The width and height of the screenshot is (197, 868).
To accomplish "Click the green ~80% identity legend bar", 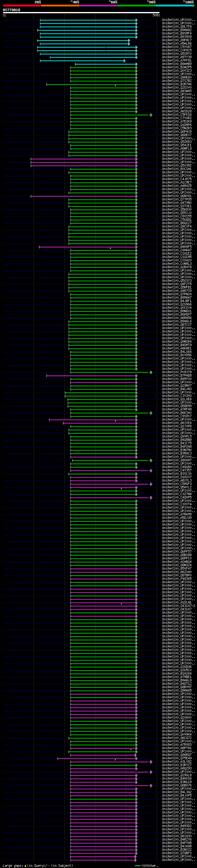I will [137, 6].
